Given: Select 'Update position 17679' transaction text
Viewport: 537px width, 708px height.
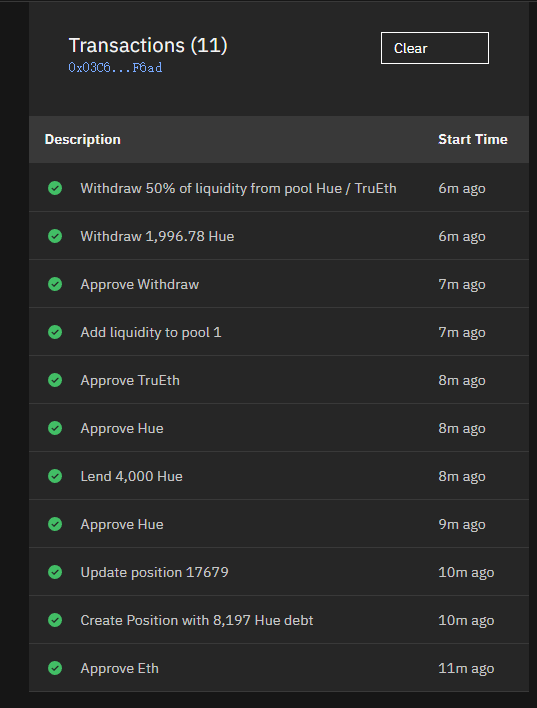Looking at the screenshot, I should pos(154,572).
